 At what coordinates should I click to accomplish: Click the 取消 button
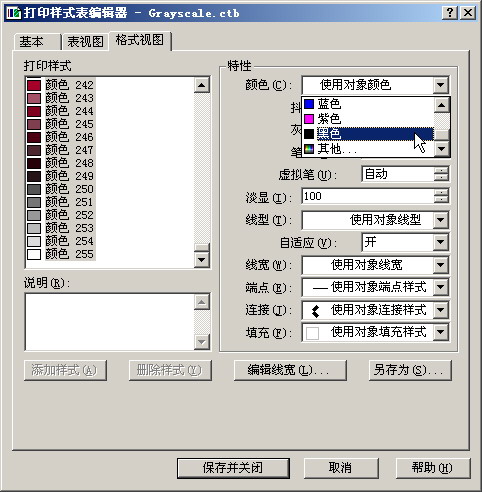[341, 468]
